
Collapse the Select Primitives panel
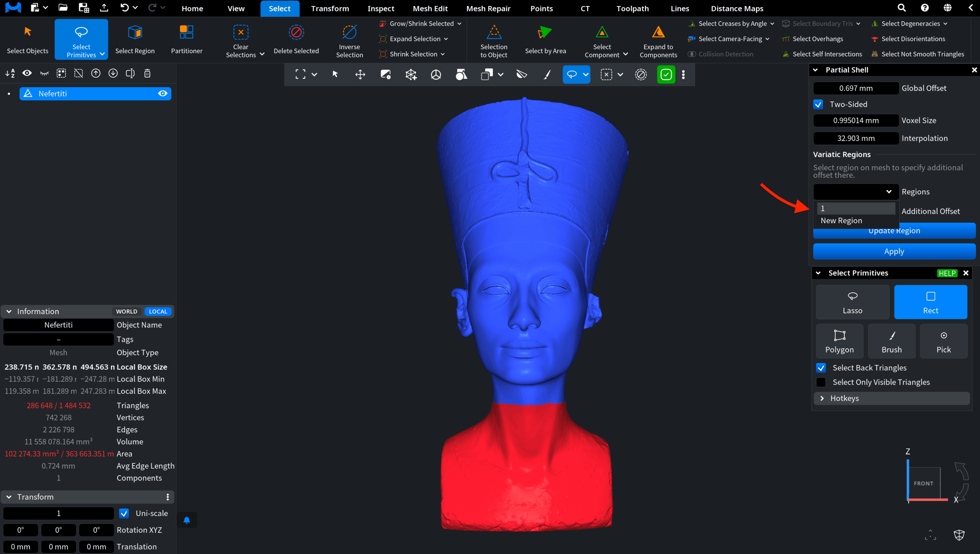[x=818, y=273]
